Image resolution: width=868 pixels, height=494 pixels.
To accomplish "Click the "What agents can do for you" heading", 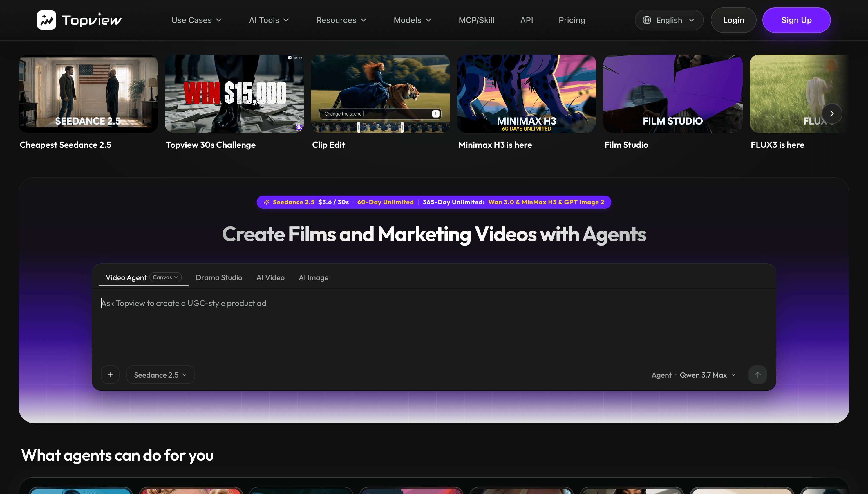I will (x=117, y=455).
